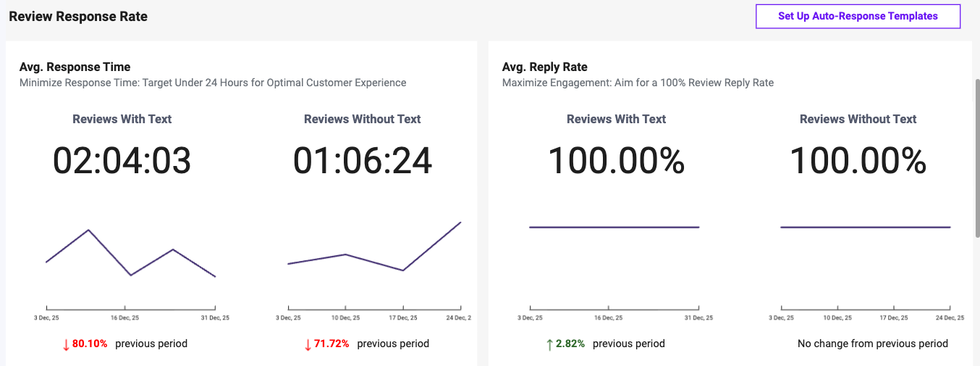Click the flat reply rate line for Reviews Without Text
Screen dimensions: 980x366
pyautogui.click(x=865, y=228)
